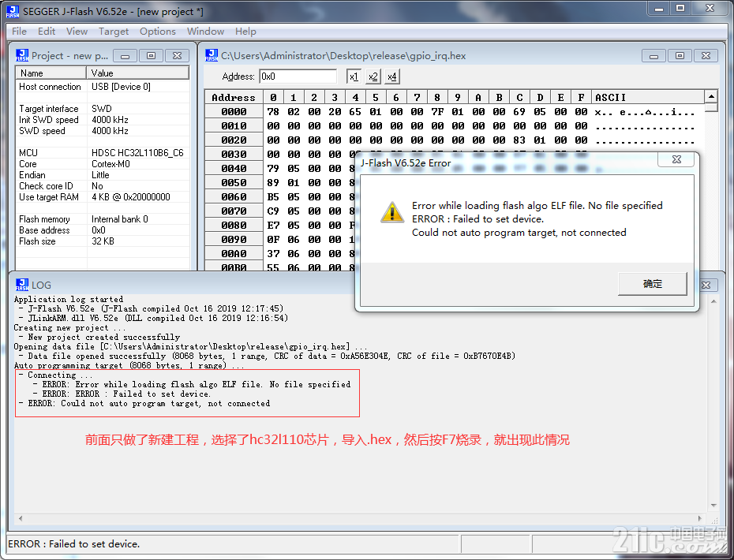This screenshot has height=560, width=734.
Task: Click warning icon in error dialog
Action: (x=391, y=212)
